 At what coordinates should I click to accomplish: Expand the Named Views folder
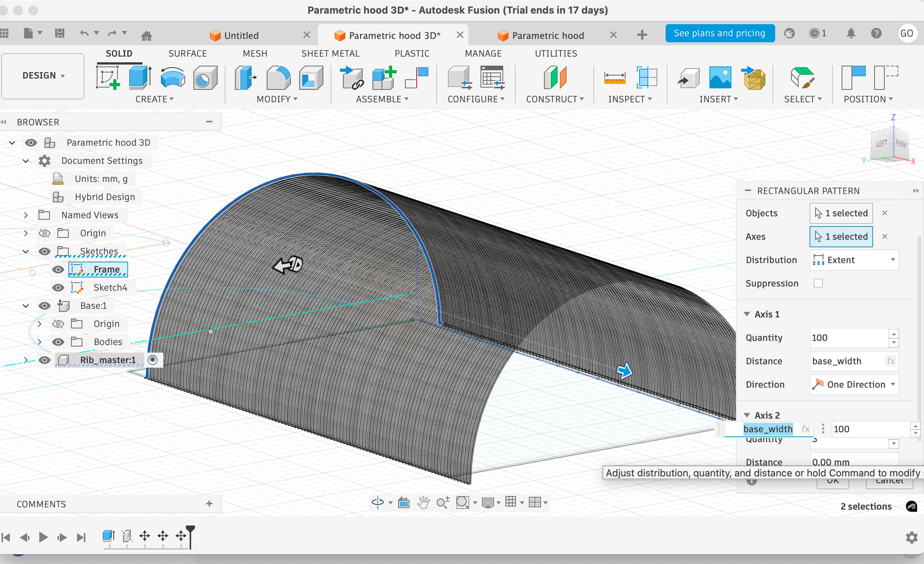click(x=26, y=215)
